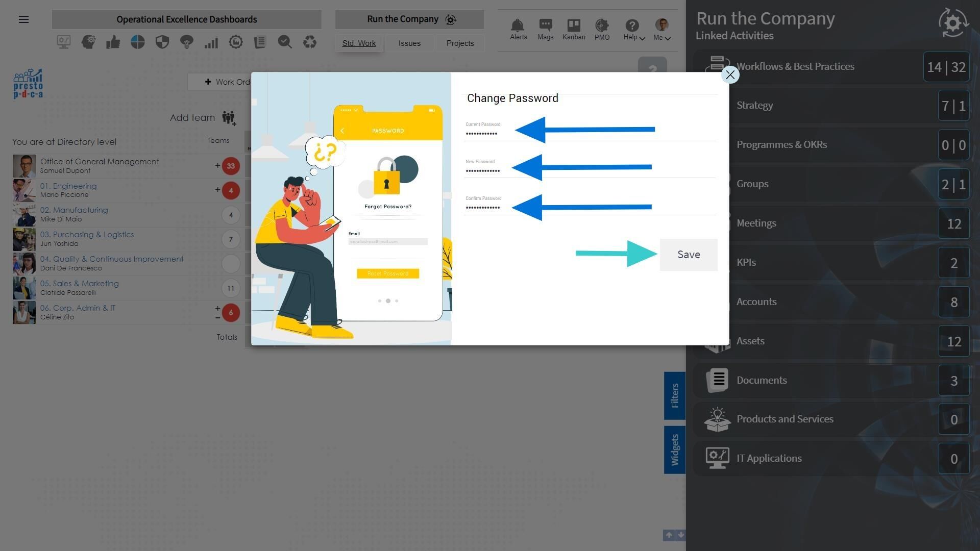Open the Kanban board icon
This screenshot has height=551, width=980.
click(x=574, y=25)
